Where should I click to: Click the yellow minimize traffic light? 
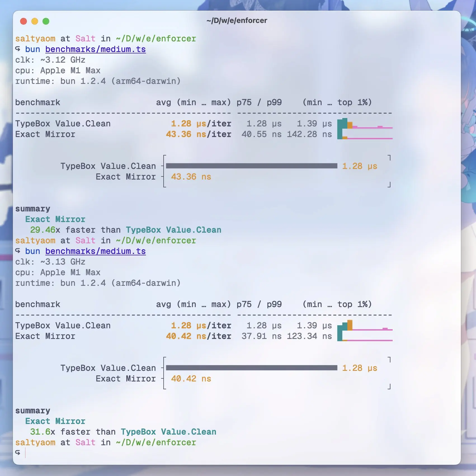(34, 21)
